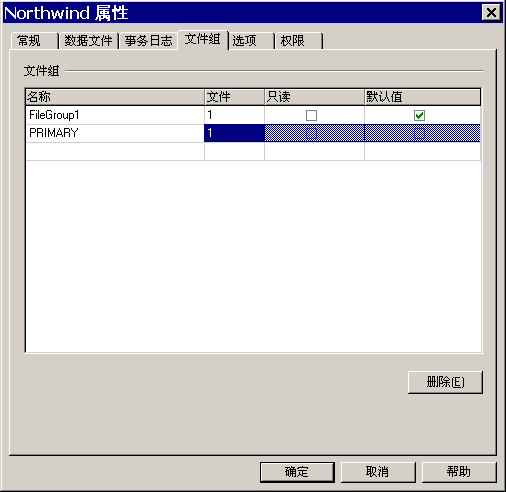
Task: Close the Northwind properties dialog
Action: pos(491,13)
